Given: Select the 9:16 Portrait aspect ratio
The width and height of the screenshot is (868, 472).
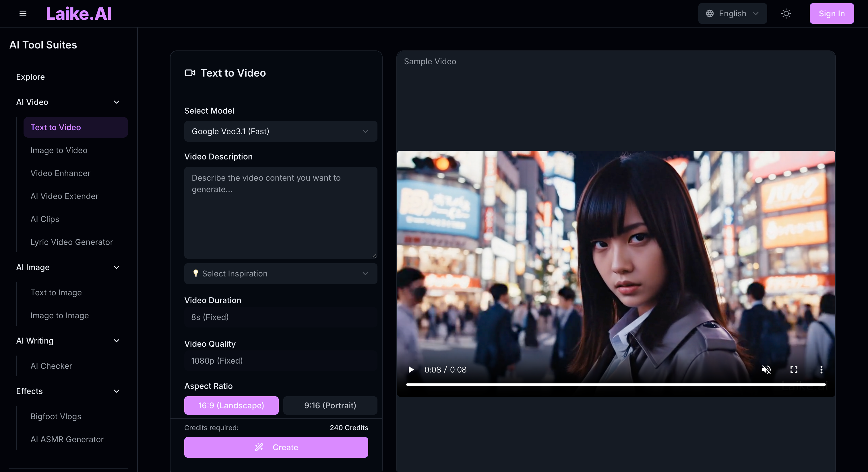Looking at the screenshot, I should pos(330,405).
